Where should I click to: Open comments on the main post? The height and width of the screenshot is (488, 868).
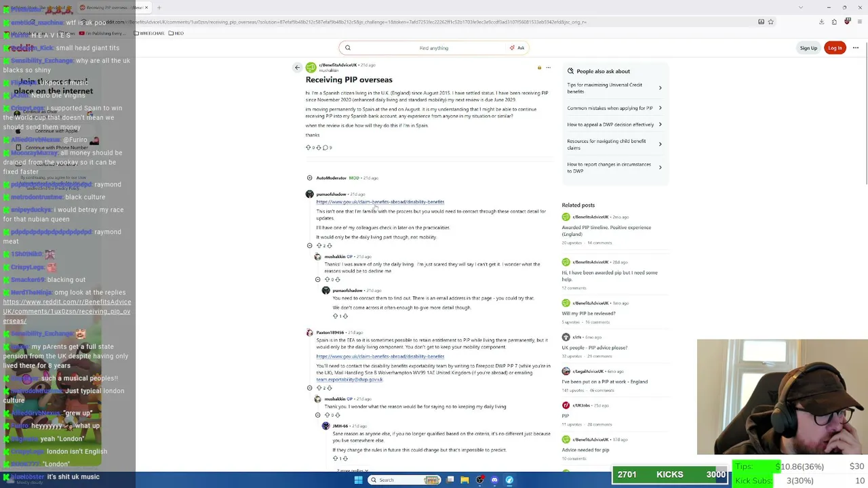tap(327, 147)
